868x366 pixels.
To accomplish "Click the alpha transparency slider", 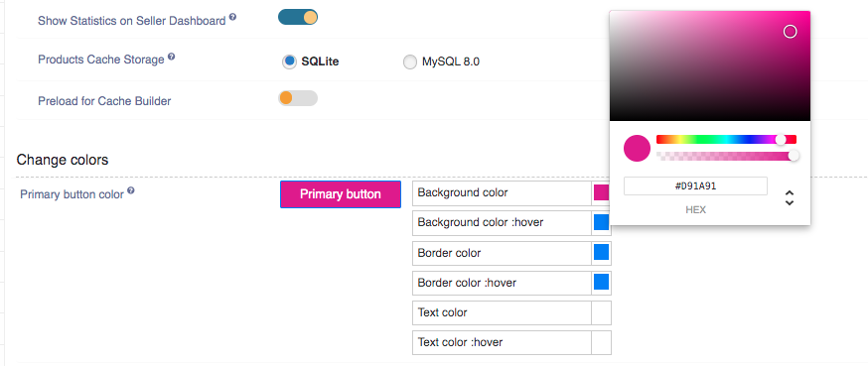I will (726, 156).
